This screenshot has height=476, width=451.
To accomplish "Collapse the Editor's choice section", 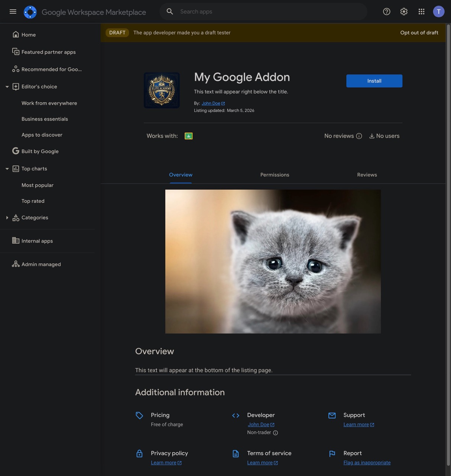I will (x=7, y=86).
